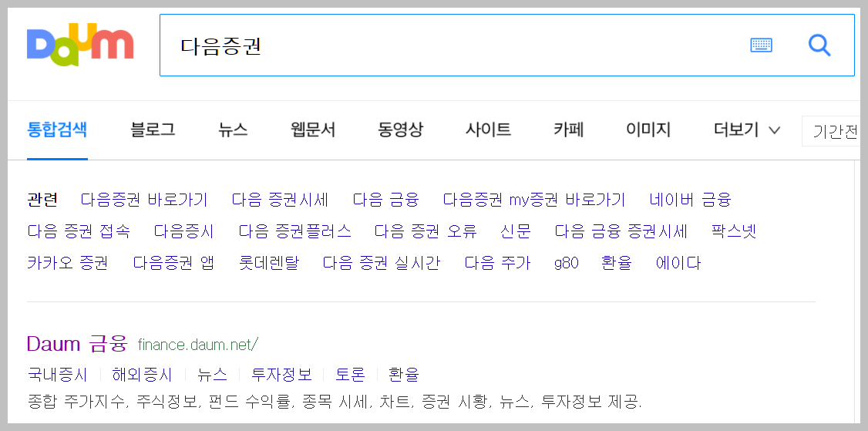This screenshot has height=431, width=868.
Task: Click the search box containing 다음증권
Action: (506, 45)
